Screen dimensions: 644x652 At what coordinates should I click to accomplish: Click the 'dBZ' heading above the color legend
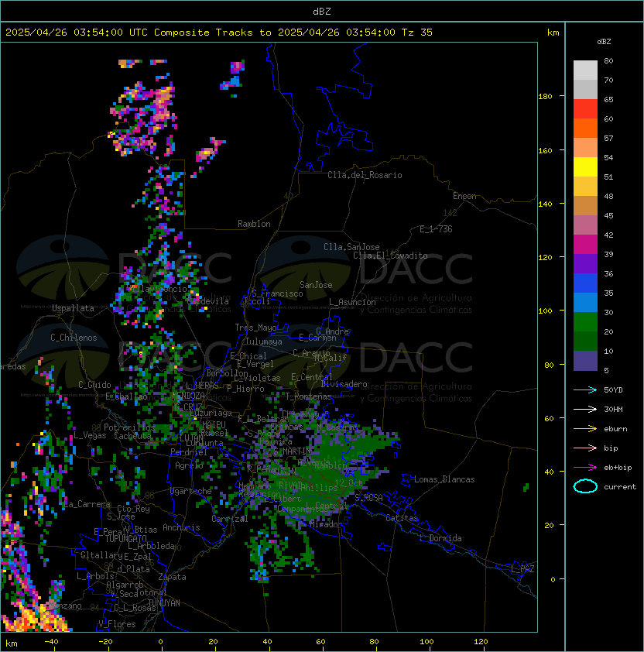tap(604, 42)
